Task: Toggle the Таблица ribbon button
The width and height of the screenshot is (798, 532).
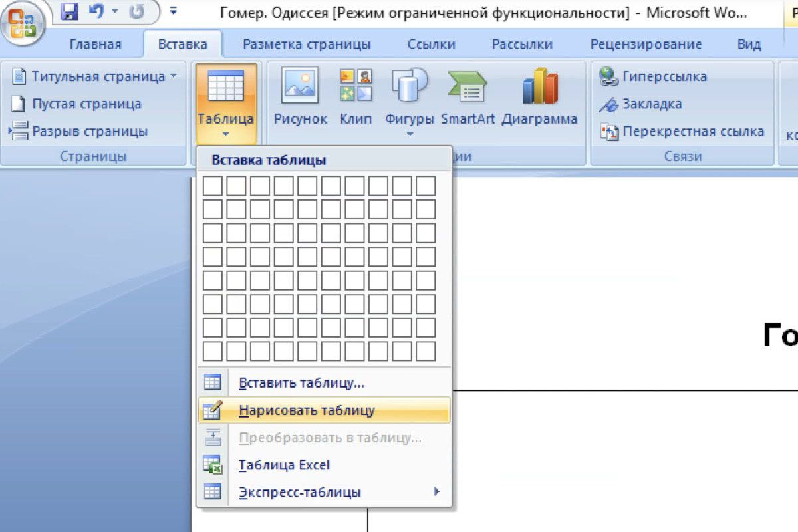Action: [x=226, y=104]
